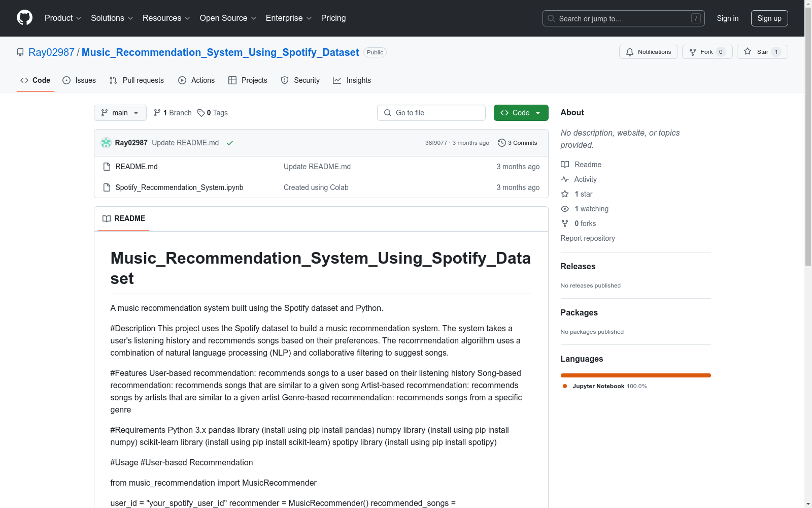This screenshot has height=508, width=812.
Task: Click the Go to file input
Action: tap(431, 113)
